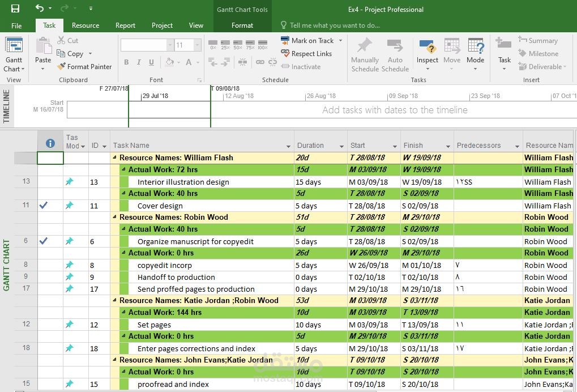Viewport: 577px width, 392px height.
Task: Toggle Italic font formatting
Action: click(x=139, y=62)
